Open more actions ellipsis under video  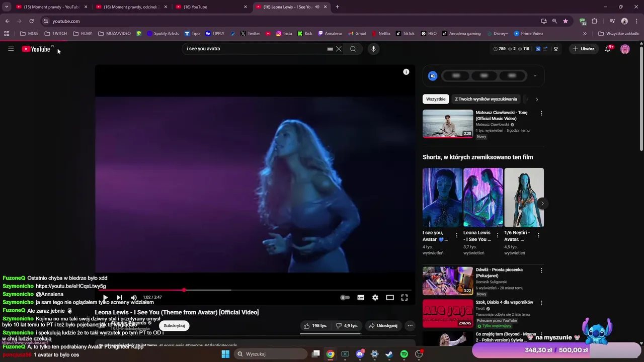click(410, 326)
